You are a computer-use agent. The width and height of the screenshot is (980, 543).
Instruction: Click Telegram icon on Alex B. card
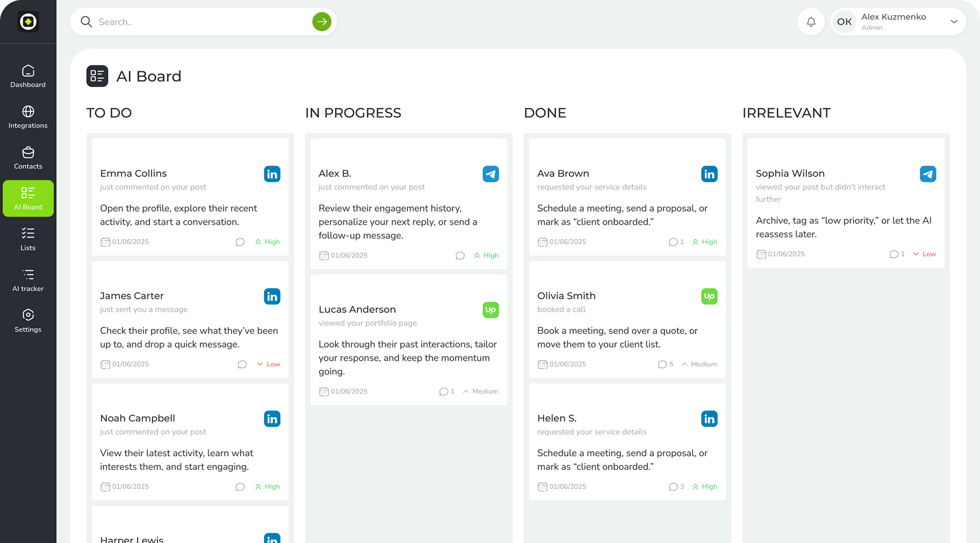click(x=490, y=174)
